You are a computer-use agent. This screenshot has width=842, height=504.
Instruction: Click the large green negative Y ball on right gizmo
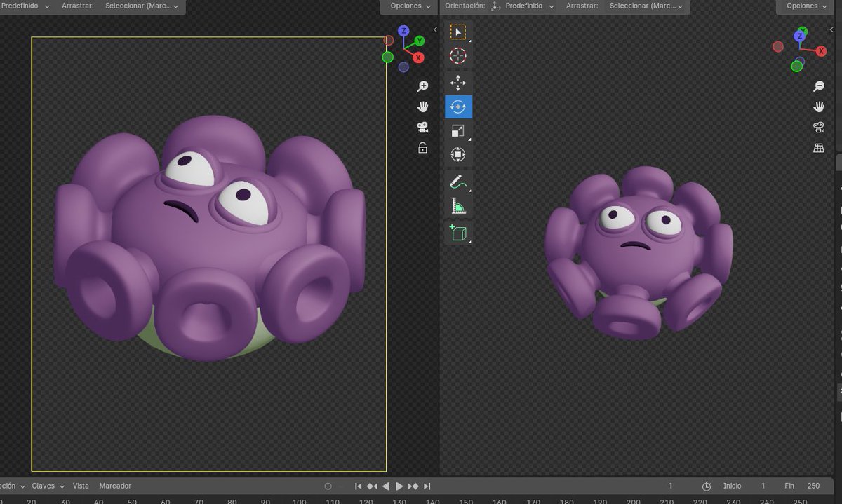click(x=797, y=66)
